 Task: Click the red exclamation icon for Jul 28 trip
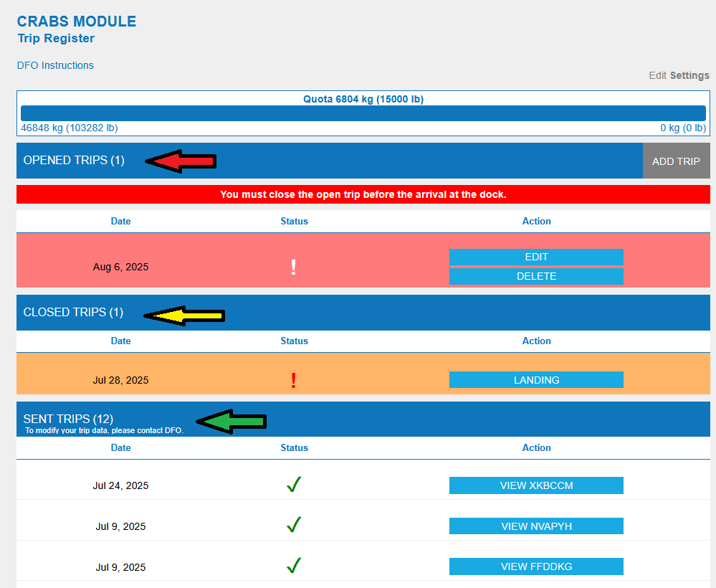pos(293,381)
